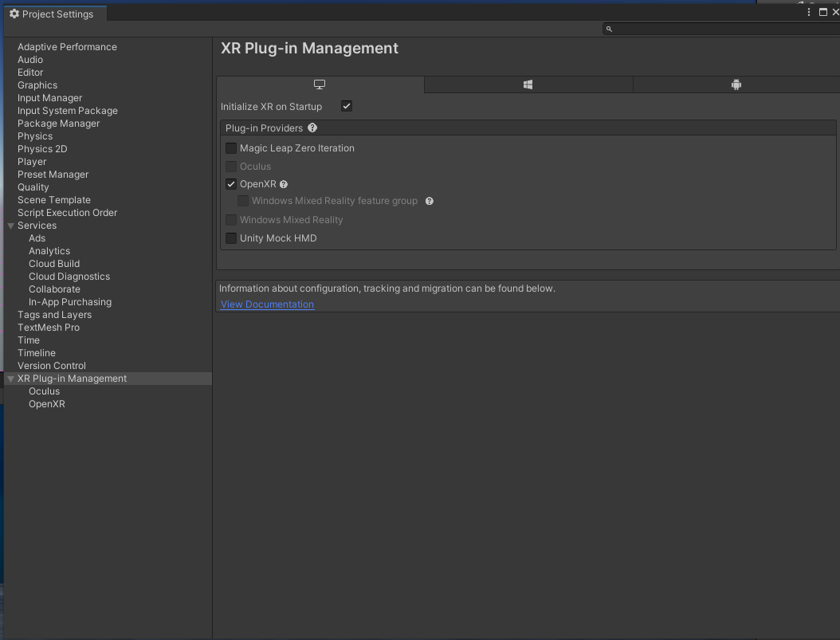Select the Project Settings window tab
The height and width of the screenshot is (640, 840).
click(x=53, y=14)
